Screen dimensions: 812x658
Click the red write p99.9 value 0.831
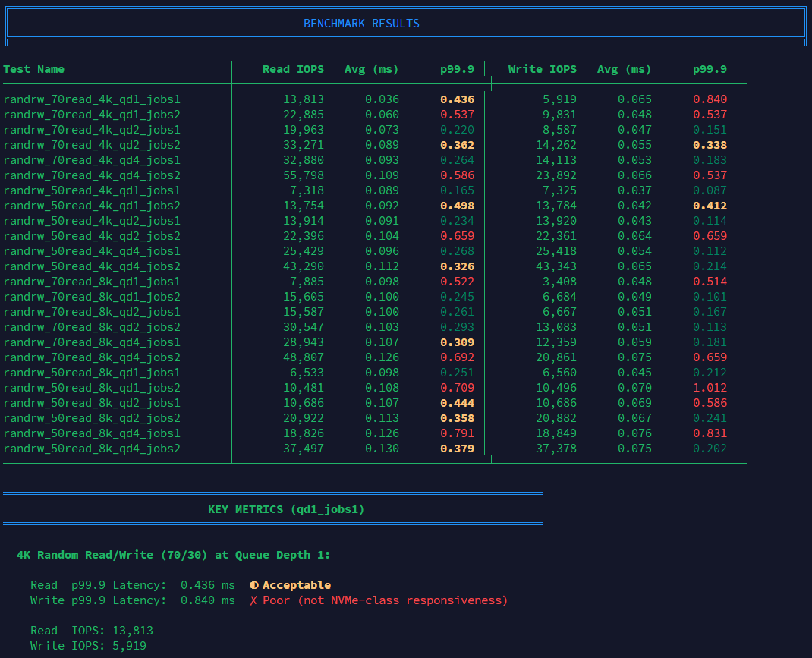(x=710, y=433)
